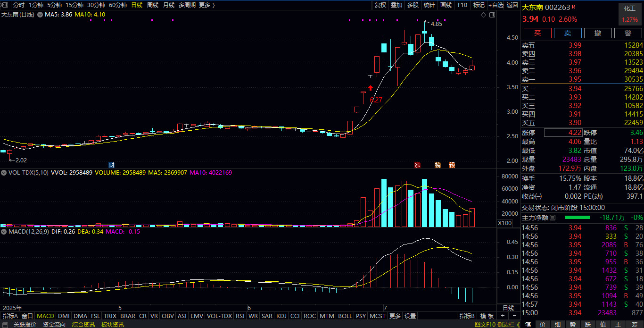Click the 财 financial marker on the chart
644x328 pixels.
[x=111, y=165]
